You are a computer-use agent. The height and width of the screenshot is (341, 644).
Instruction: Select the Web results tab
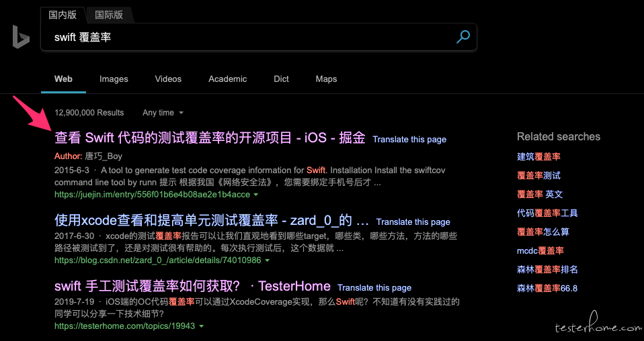coord(63,79)
